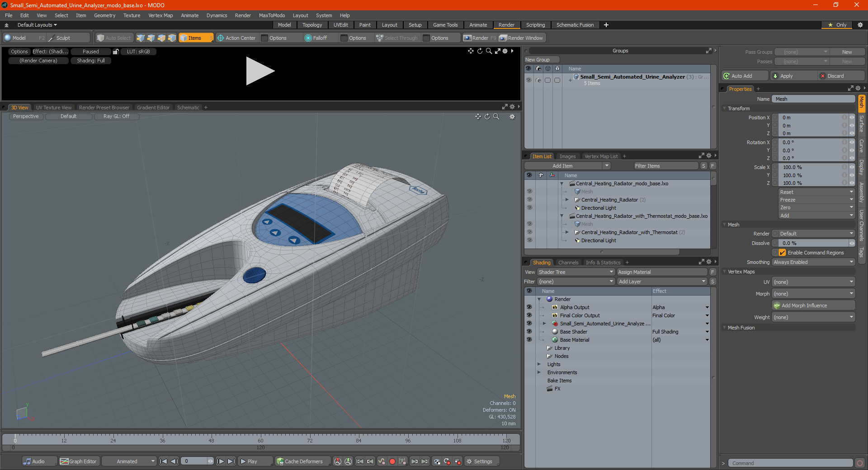Image resolution: width=868 pixels, height=470 pixels.
Task: Toggle visibility of Base Shader
Action: tap(529, 332)
